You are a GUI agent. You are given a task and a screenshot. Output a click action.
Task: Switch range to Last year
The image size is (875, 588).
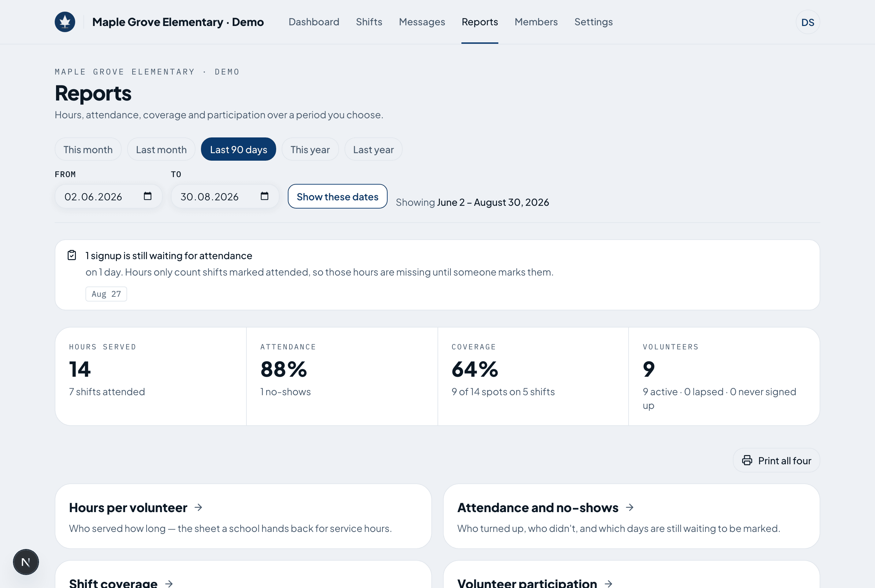click(373, 149)
